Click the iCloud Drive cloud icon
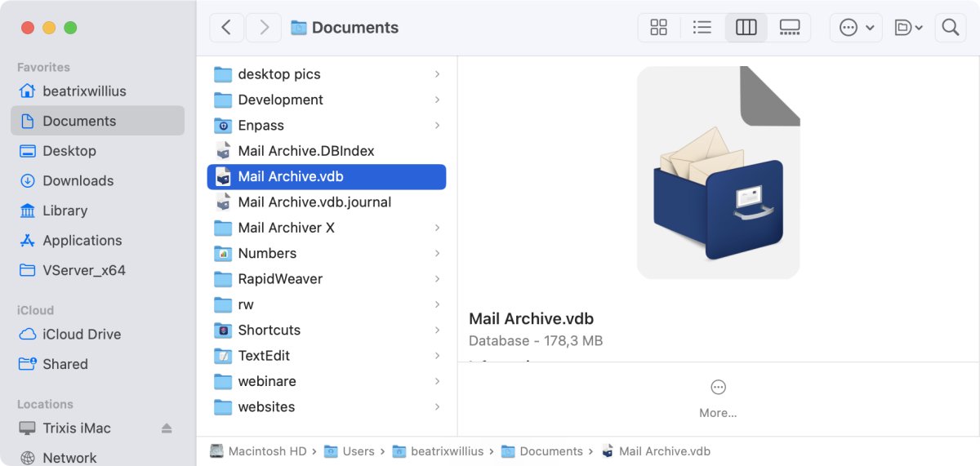Screen dimensions: 980x466 click(x=28, y=334)
